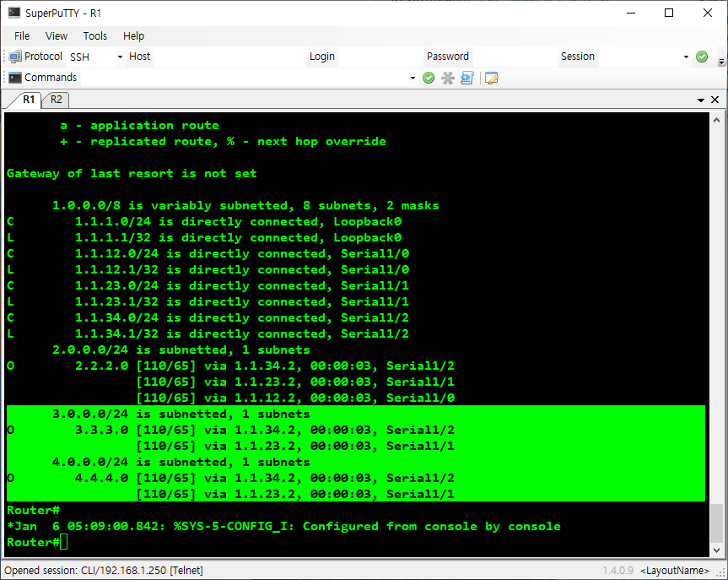Click the highlighted 4.4.4.0 via 1.1.34.2 route line
The height and width of the screenshot is (580, 728).
tap(231, 478)
